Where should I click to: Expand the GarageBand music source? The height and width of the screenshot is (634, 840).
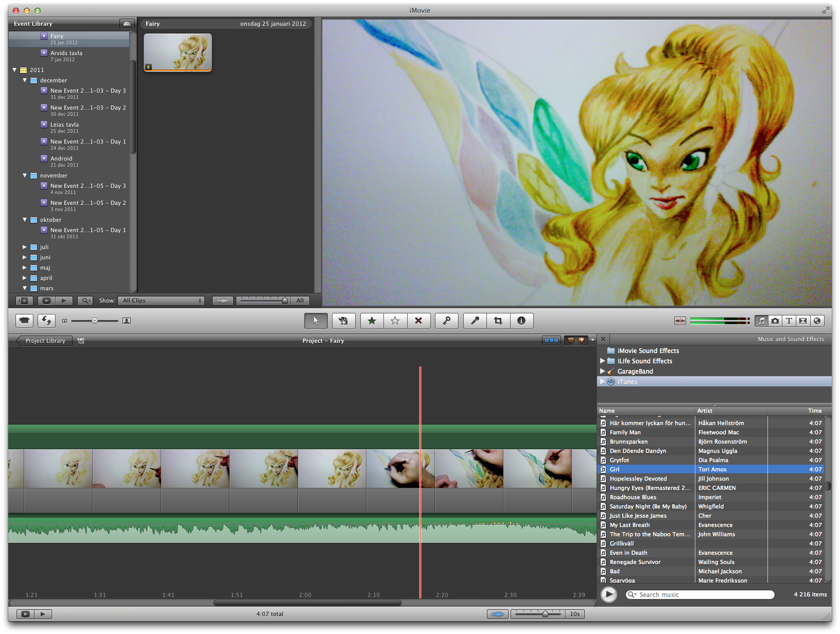click(602, 371)
